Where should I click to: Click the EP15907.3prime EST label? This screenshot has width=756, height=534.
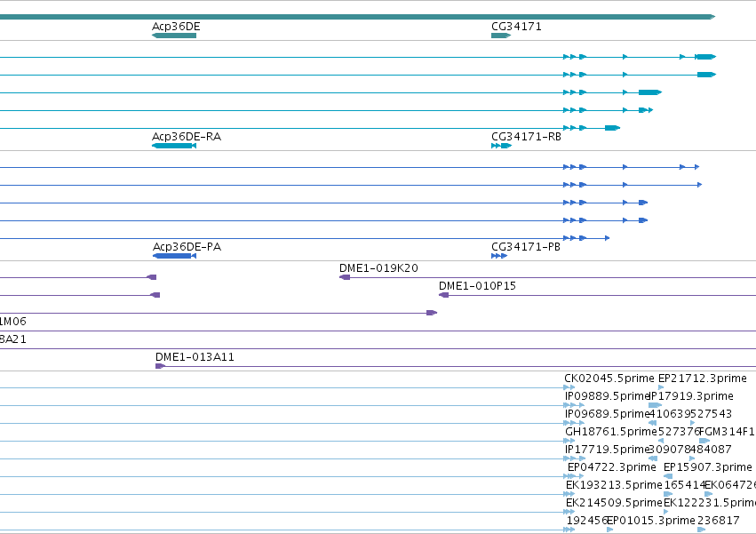[x=708, y=467]
